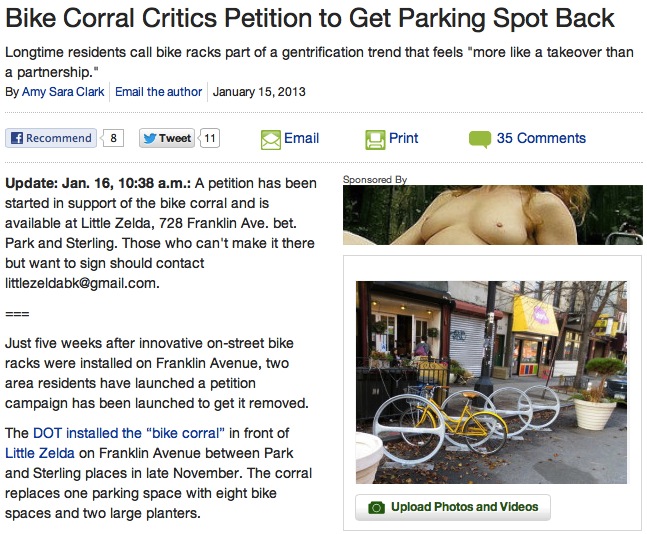
Task: Click the tweet count bubble 11
Action: pyautogui.click(x=210, y=138)
